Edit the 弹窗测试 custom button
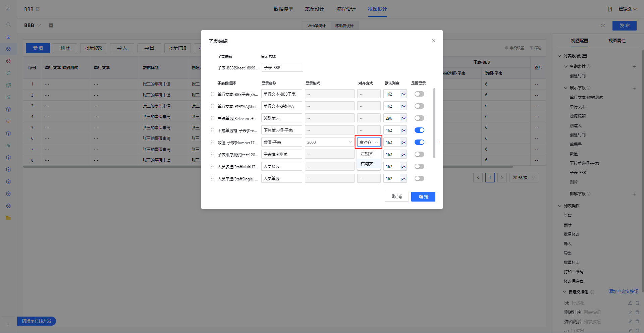The width and height of the screenshot is (644, 333). [x=630, y=322]
